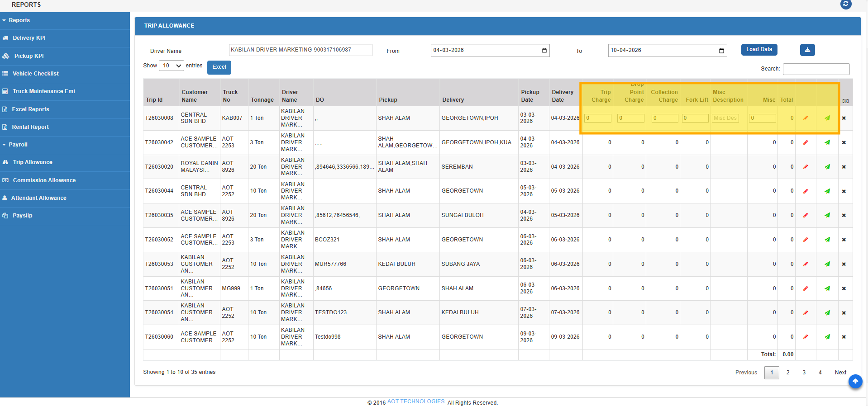Click the orange edit pencil for trip T26030008

click(x=806, y=118)
